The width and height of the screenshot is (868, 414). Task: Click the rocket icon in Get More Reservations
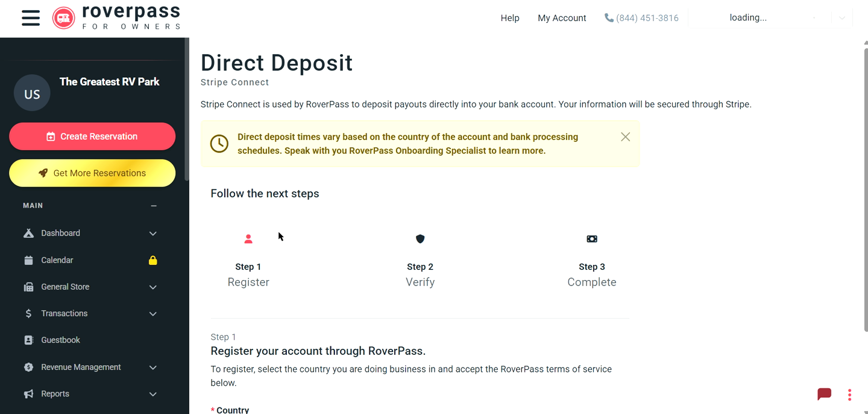43,173
